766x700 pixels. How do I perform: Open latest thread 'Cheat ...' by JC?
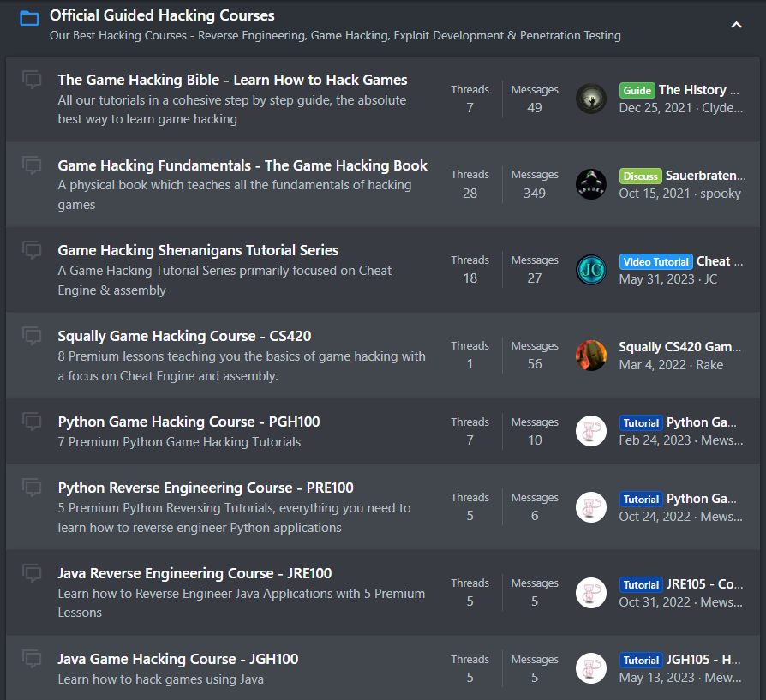tap(720, 261)
